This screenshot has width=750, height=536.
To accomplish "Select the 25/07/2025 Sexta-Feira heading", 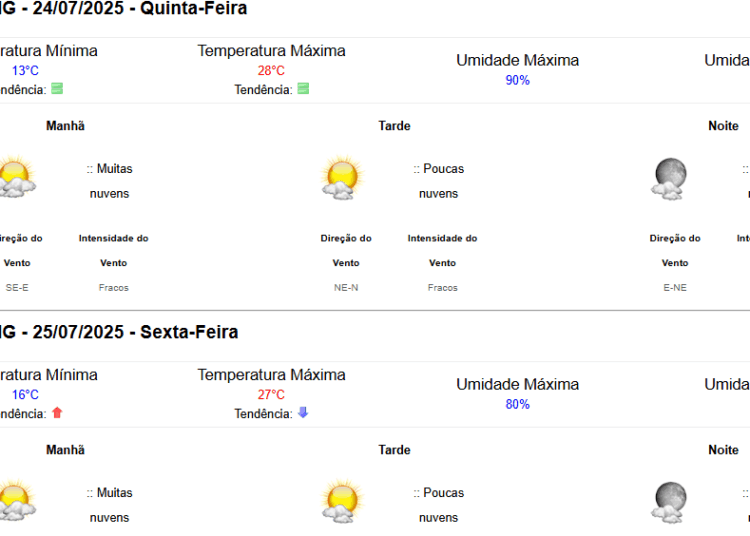I will tap(119, 332).
